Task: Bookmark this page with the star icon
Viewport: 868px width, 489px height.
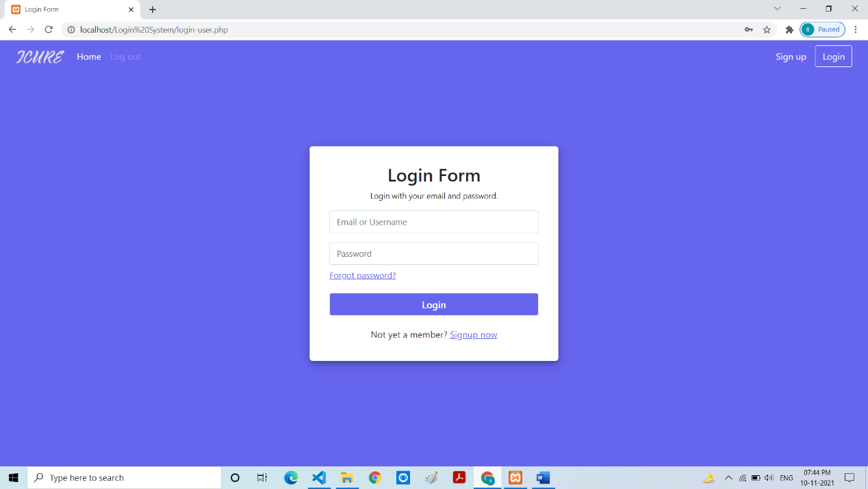Action: 767,29
